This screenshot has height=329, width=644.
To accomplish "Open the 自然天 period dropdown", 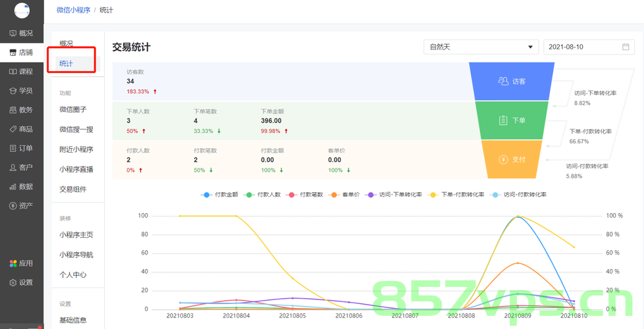I will (481, 47).
